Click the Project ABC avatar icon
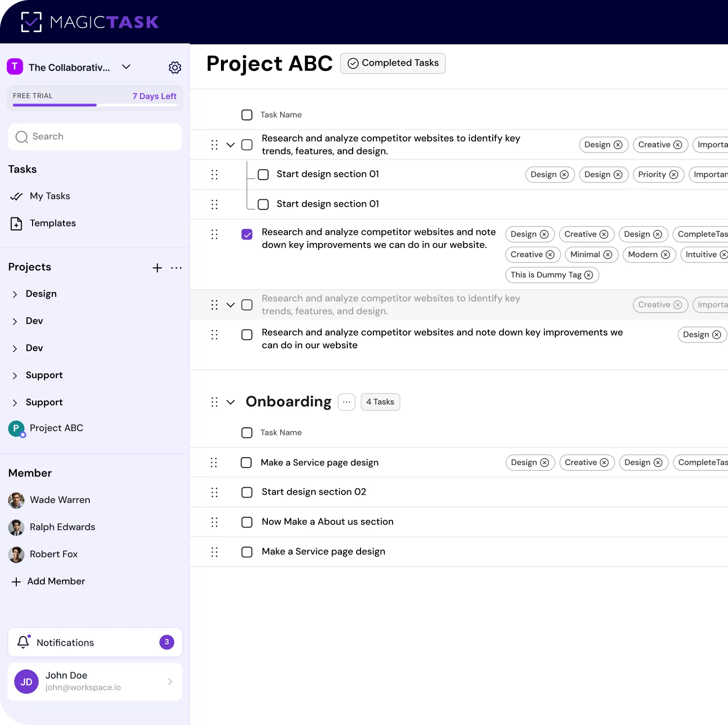The image size is (728, 725). point(16,429)
